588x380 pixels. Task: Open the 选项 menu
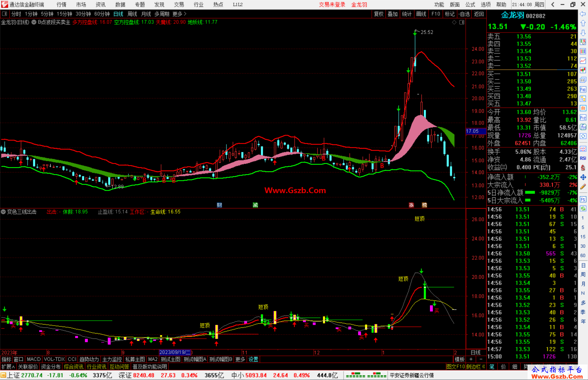click(x=485, y=5)
